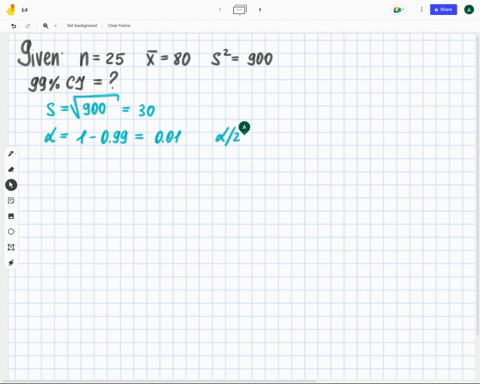This screenshot has width=480, height=384.
Task: Choose the Select arrow tool
Action: tap(11, 185)
